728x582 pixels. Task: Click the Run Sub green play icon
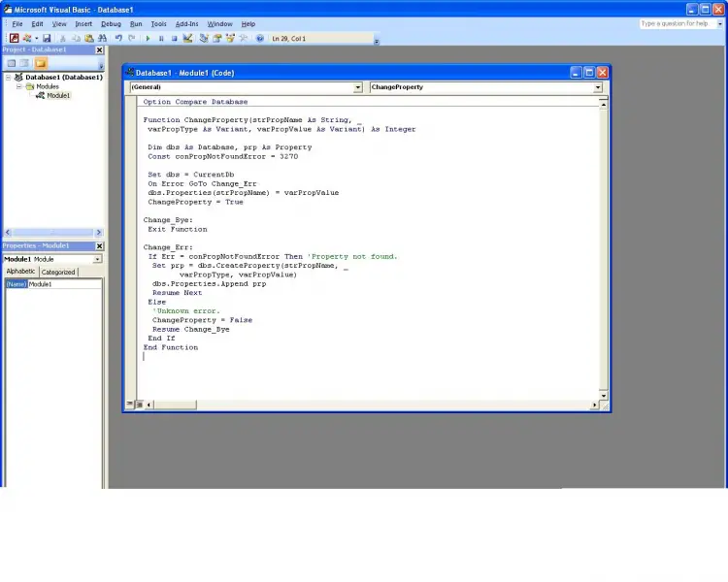tap(148, 38)
